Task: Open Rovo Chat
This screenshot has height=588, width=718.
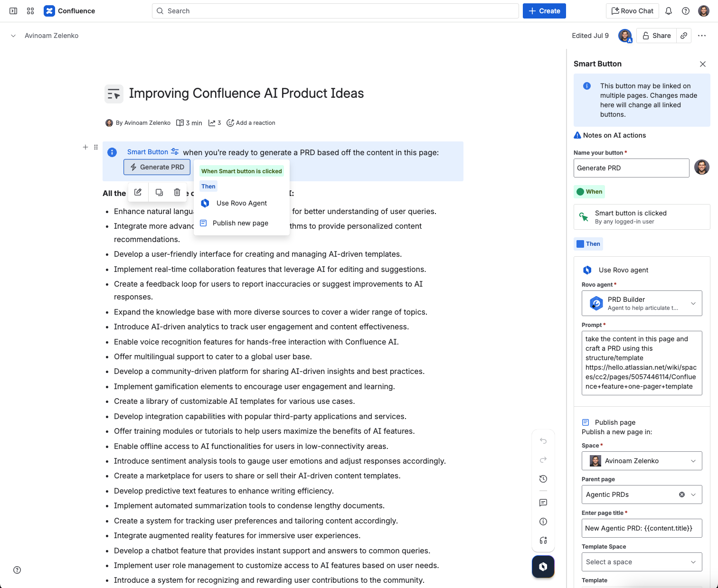Action: click(x=633, y=11)
